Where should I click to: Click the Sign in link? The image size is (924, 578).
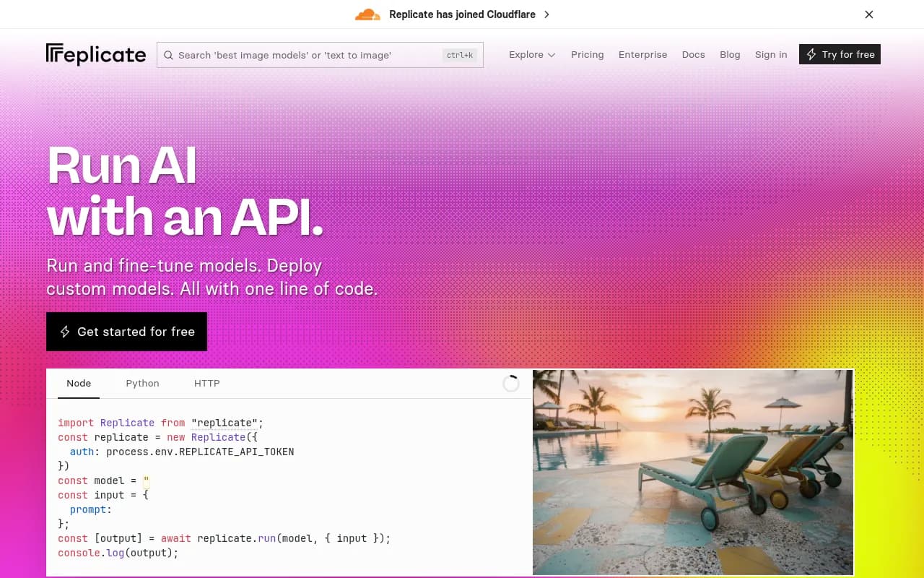point(771,54)
